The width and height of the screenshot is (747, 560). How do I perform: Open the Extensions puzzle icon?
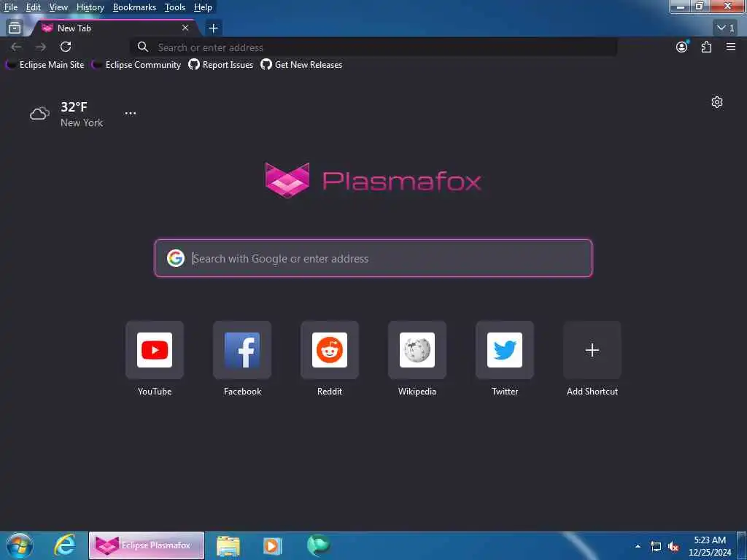[706, 47]
